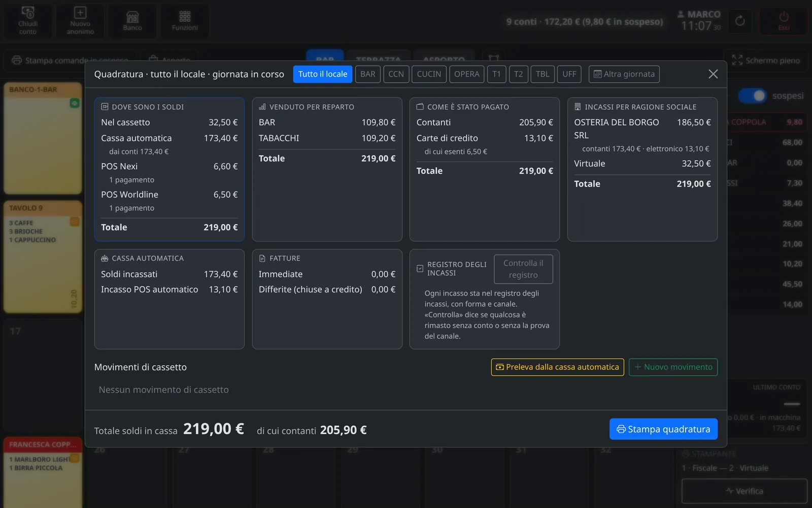Close the Quadratura dialog

coord(713,74)
